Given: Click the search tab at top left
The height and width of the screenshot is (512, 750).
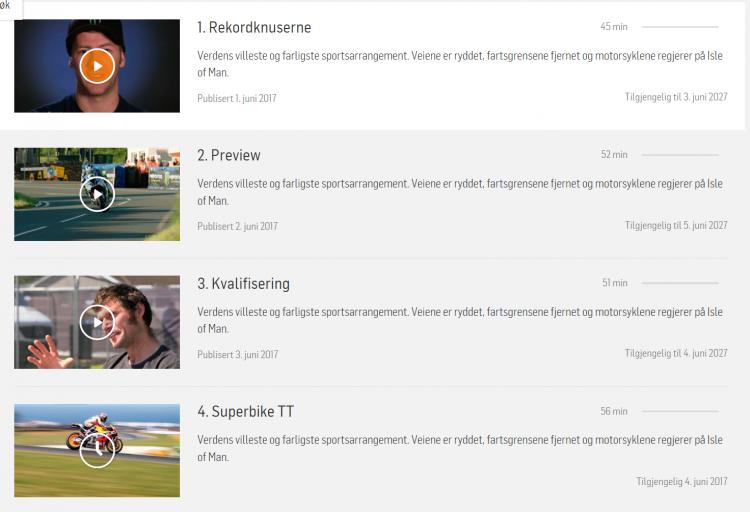Looking at the screenshot, I should pyautogui.click(x=11, y=8).
